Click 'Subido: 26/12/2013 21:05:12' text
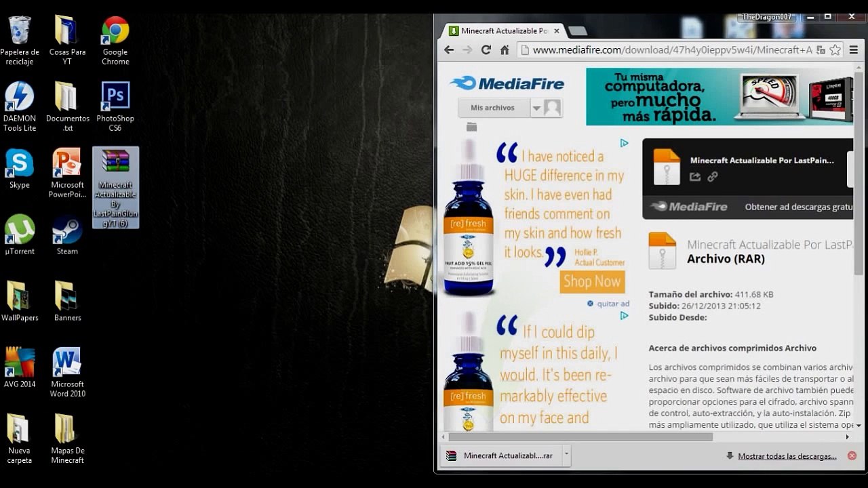This screenshot has width=868, height=488. click(x=704, y=306)
